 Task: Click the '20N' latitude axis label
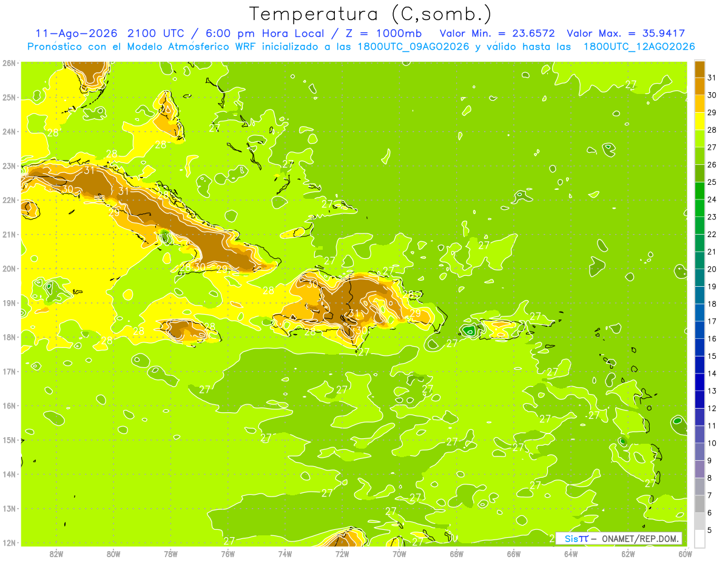tap(8, 269)
